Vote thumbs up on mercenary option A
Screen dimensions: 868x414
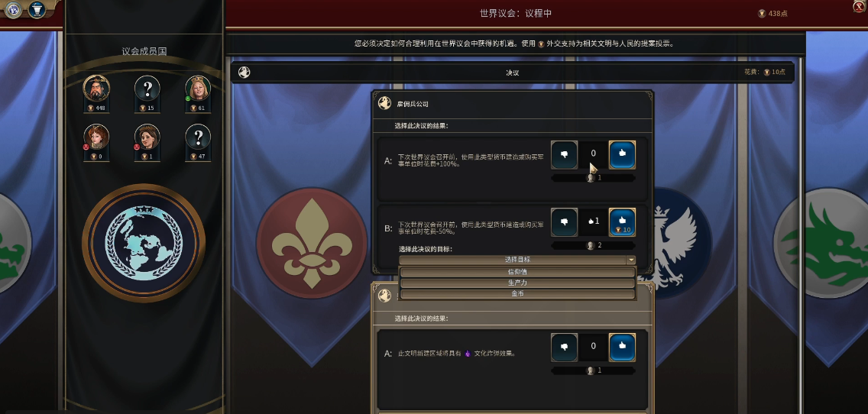tap(622, 155)
